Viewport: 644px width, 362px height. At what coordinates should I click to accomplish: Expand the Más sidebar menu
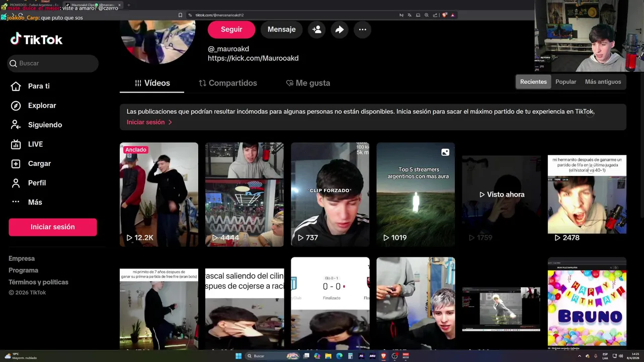coord(27,202)
